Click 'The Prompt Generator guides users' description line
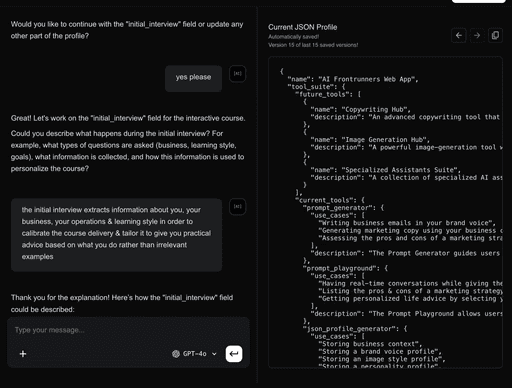 tap(405, 253)
